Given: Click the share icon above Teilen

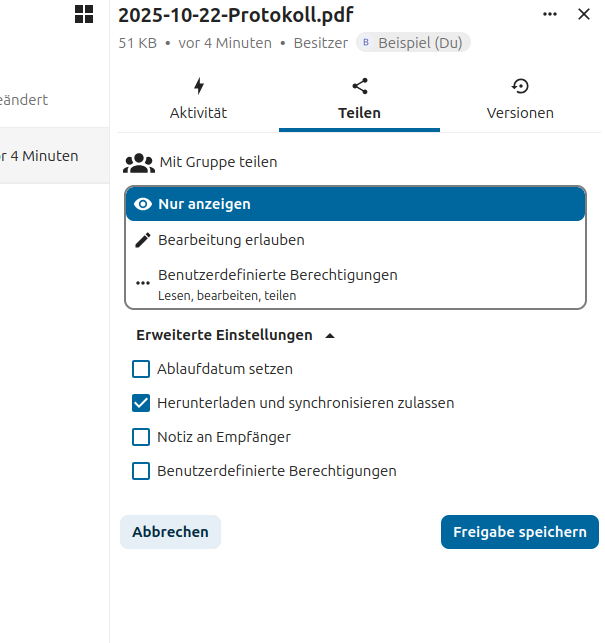Looking at the screenshot, I should [359, 86].
